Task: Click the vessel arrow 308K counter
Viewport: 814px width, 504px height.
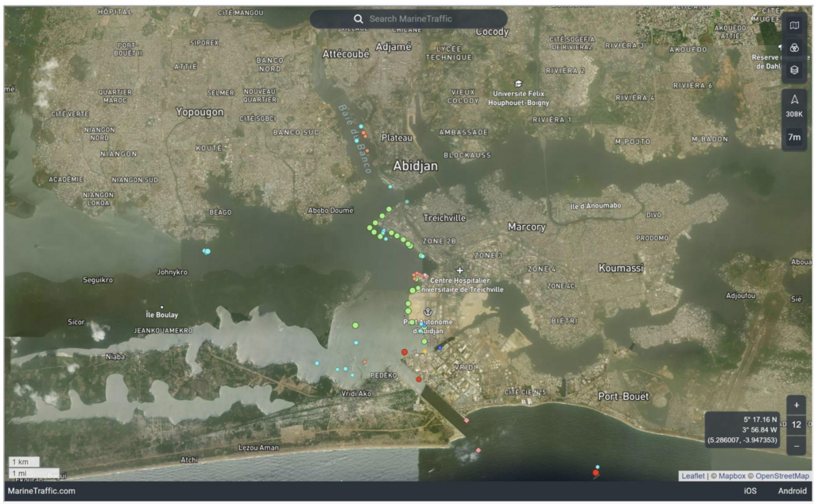Action: tap(793, 106)
